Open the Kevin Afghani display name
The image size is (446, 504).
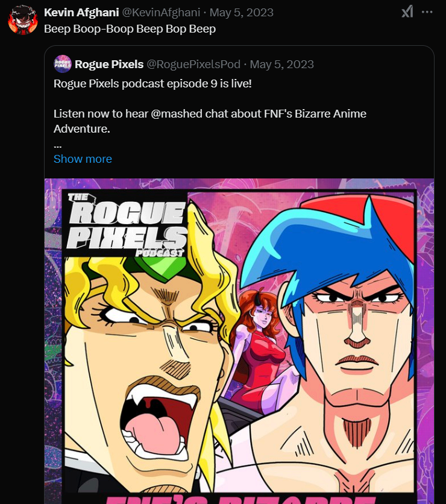[x=82, y=12]
